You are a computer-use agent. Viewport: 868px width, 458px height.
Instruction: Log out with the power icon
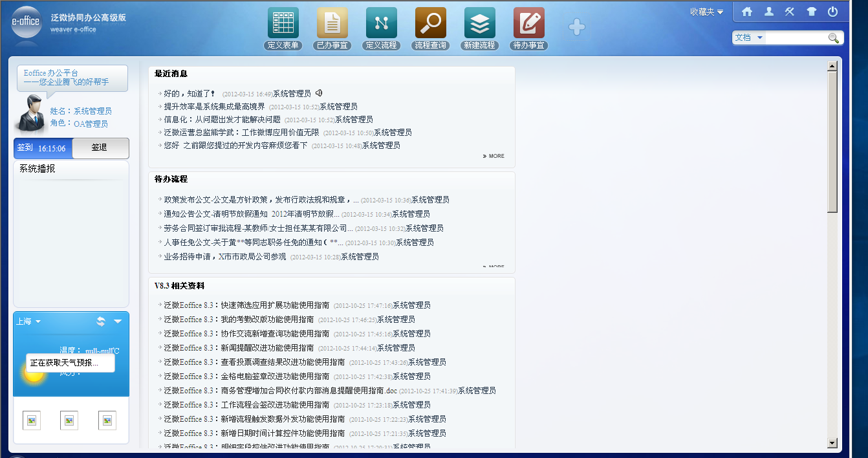click(832, 12)
